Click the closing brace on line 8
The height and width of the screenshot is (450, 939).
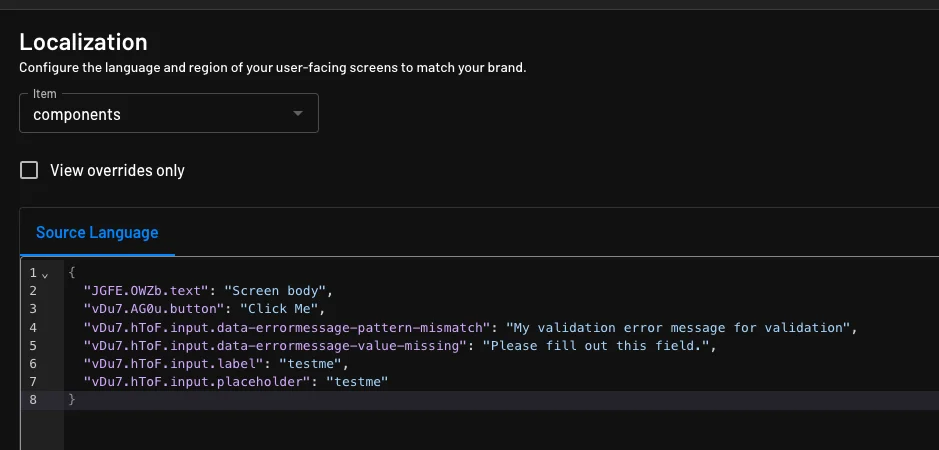coord(71,400)
